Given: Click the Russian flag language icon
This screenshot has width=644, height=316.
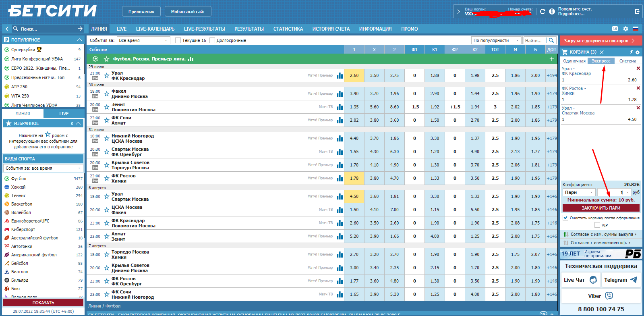Looking at the screenshot, I should (636, 29).
